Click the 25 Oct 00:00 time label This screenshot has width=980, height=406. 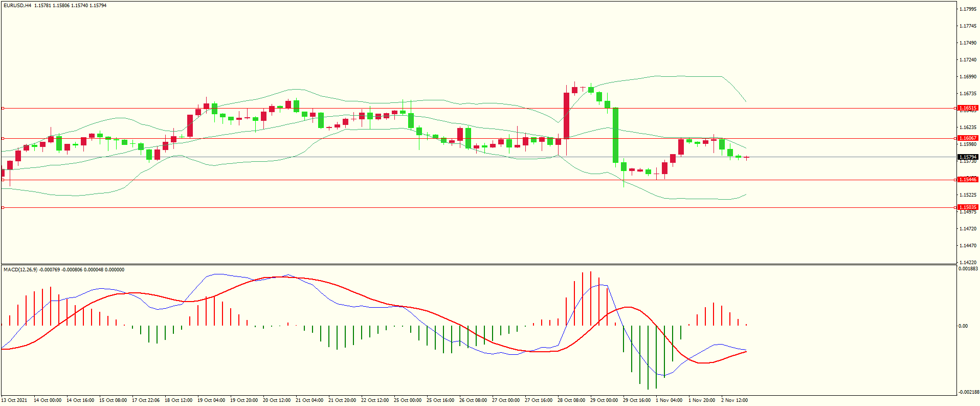pyautogui.click(x=408, y=400)
